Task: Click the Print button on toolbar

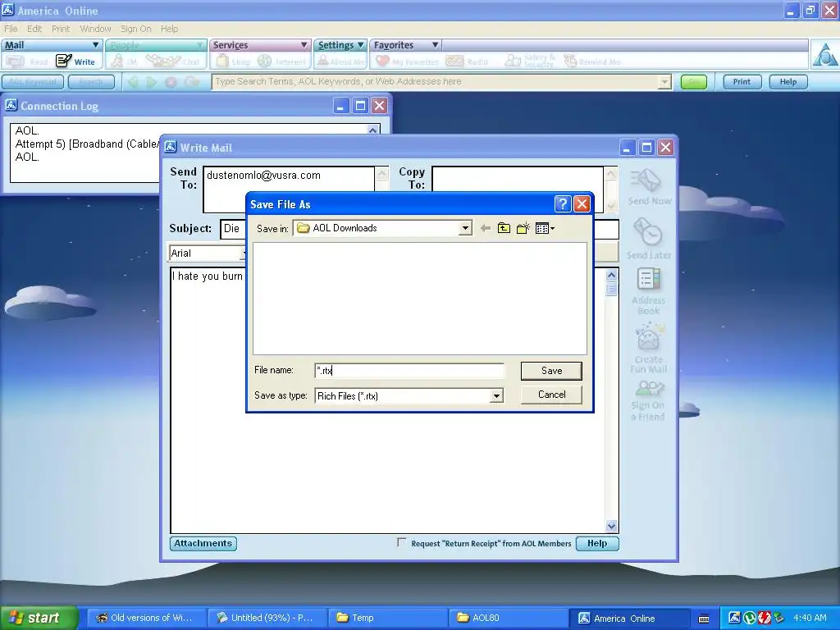Action: (742, 82)
